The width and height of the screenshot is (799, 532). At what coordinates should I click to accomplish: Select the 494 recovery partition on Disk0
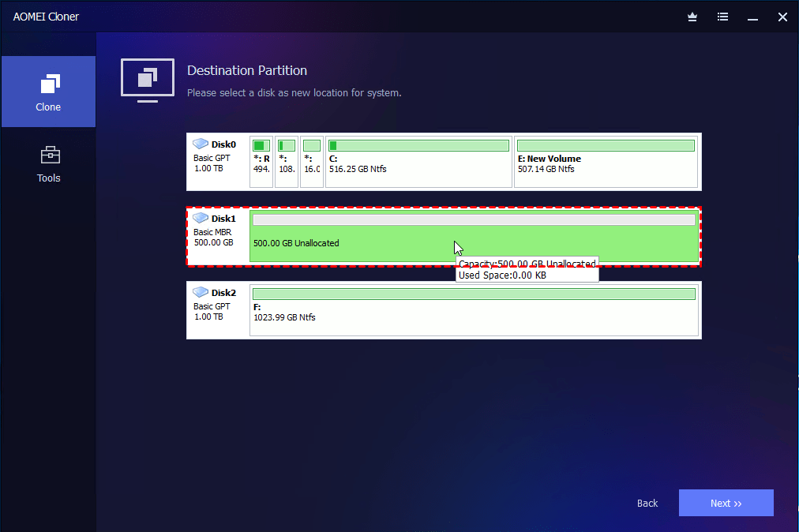point(261,162)
